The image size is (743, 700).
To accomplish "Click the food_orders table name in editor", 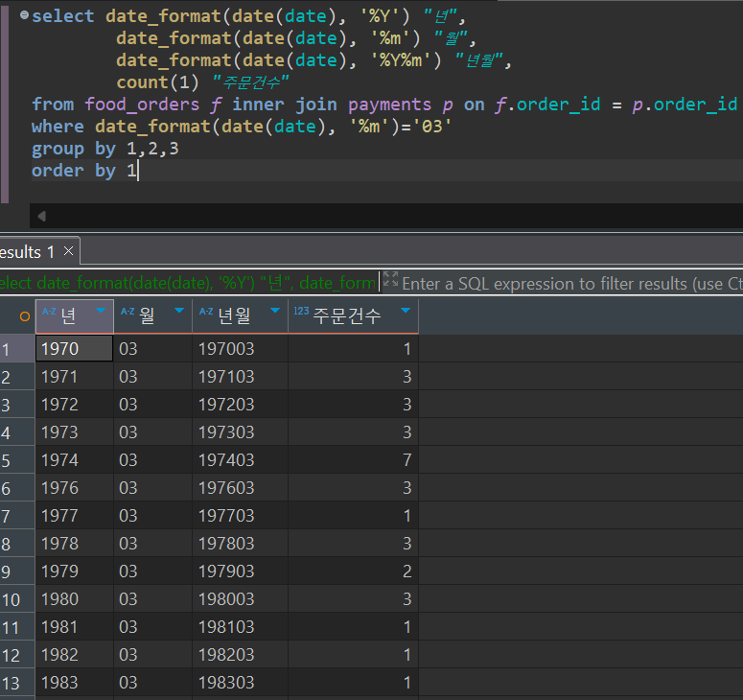I will click(x=142, y=105).
